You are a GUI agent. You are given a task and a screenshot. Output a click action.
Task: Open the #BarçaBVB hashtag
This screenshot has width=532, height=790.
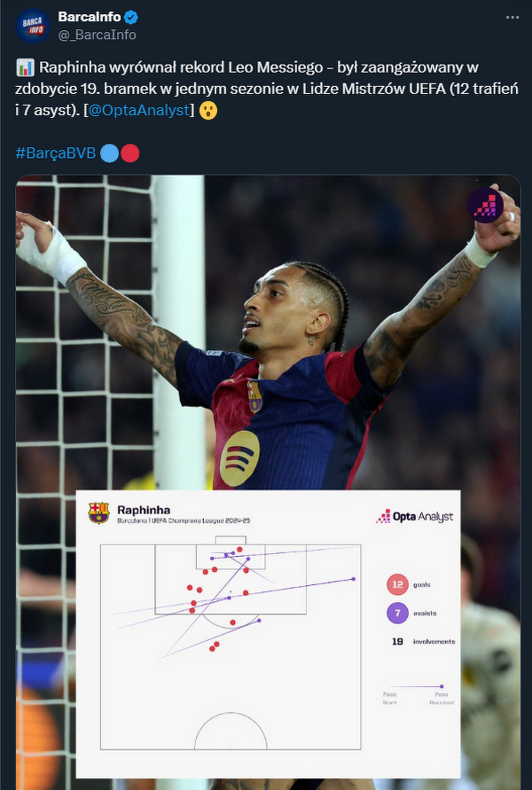55,153
